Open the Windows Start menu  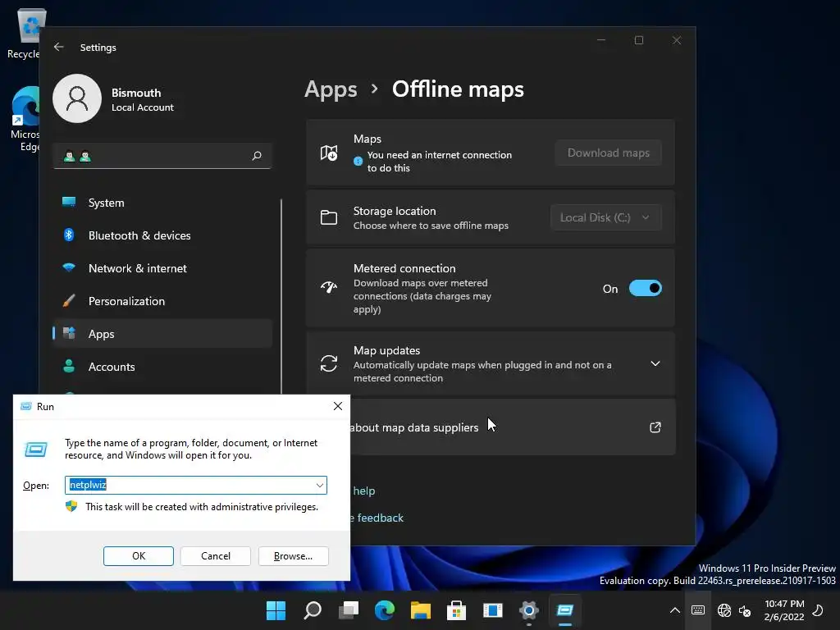pos(276,610)
